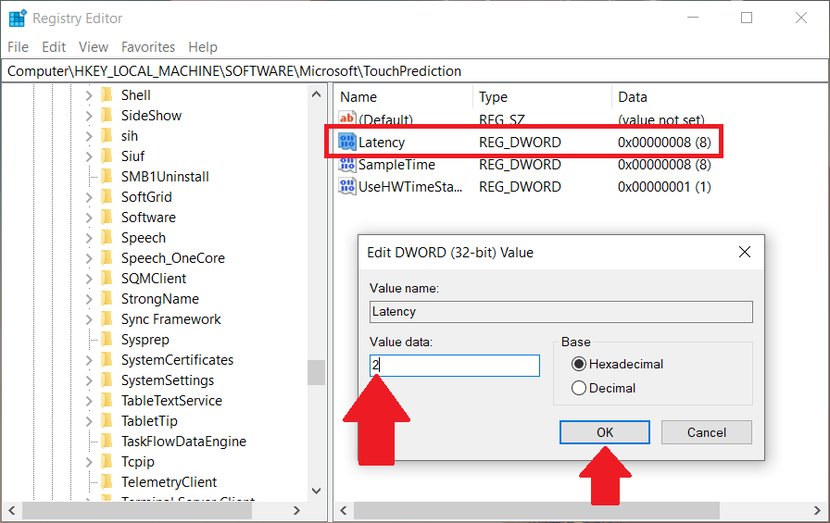Open the View menu
Image resolution: width=830 pixels, height=523 pixels.
[93, 47]
